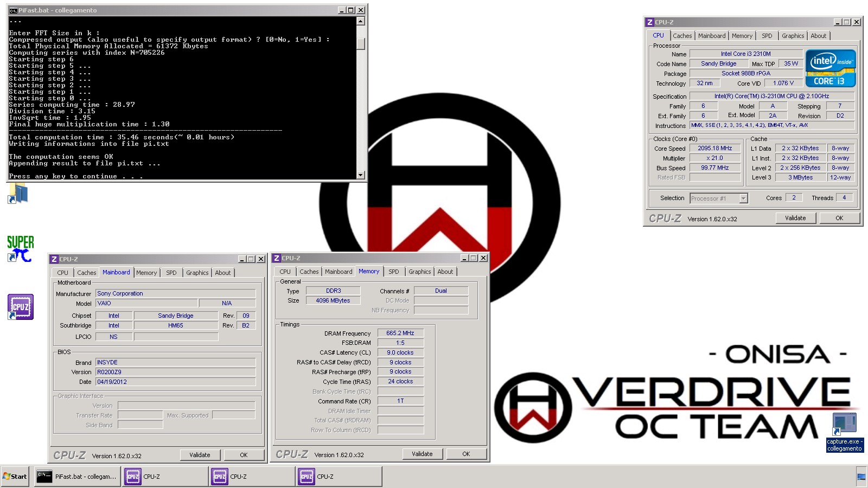The height and width of the screenshot is (488, 868).
Task: Click the INSYDE BIOS brand field
Action: 175,362
